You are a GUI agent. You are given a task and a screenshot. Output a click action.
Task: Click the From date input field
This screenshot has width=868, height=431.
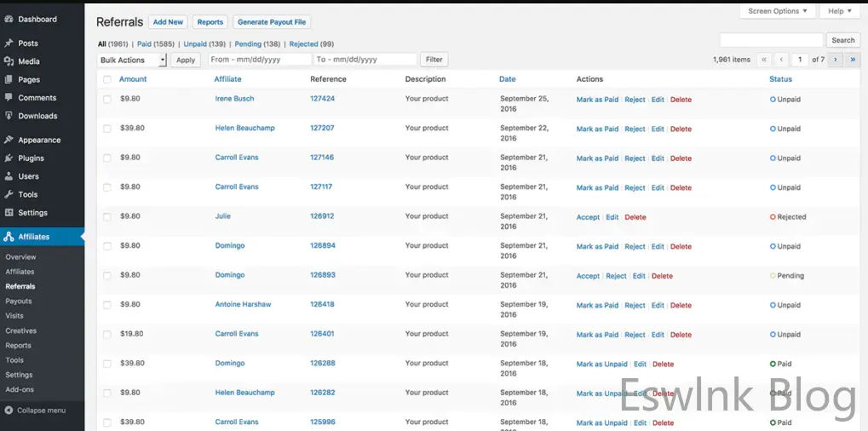[260, 60]
